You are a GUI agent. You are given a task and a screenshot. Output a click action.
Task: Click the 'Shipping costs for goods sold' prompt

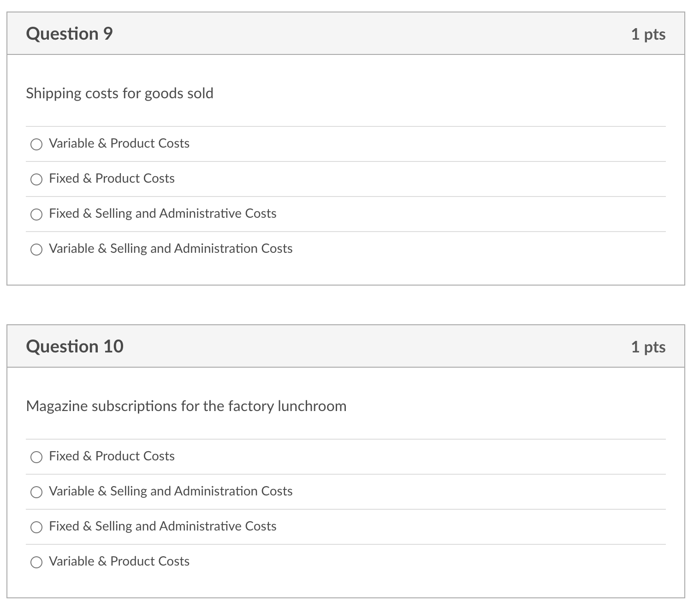pyautogui.click(x=120, y=93)
